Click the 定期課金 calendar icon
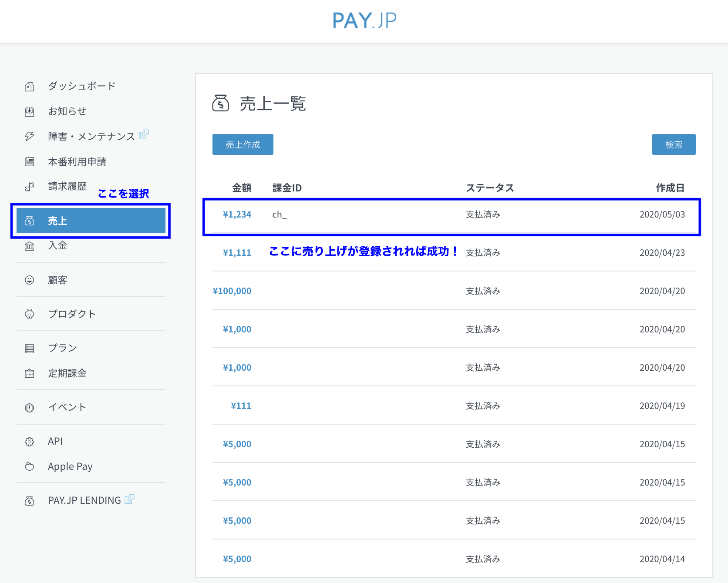This screenshot has width=728, height=583. click(30, 373)
